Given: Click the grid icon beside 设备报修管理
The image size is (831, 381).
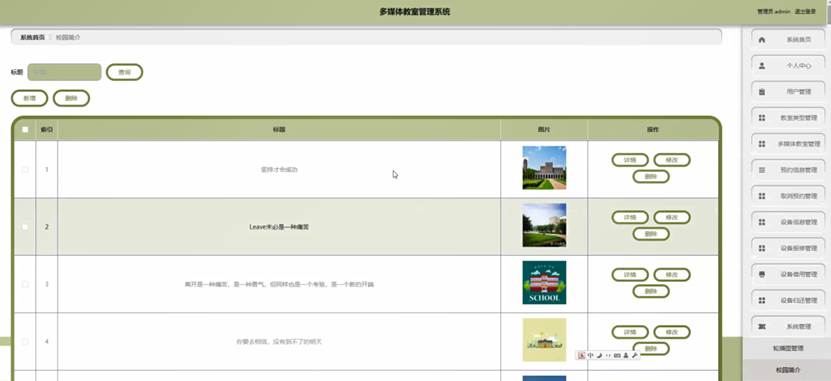Looking at the screenshot, I should tap(762, 248).
